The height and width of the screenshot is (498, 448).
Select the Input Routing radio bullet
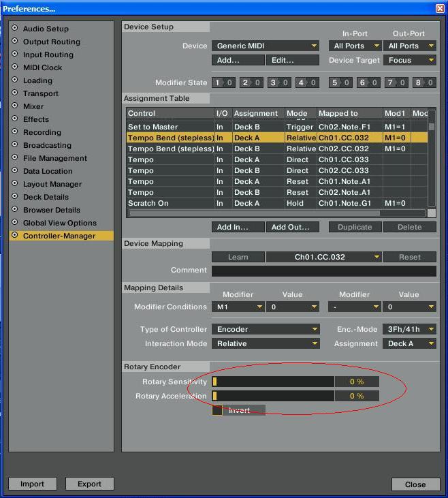pos(14,54)
